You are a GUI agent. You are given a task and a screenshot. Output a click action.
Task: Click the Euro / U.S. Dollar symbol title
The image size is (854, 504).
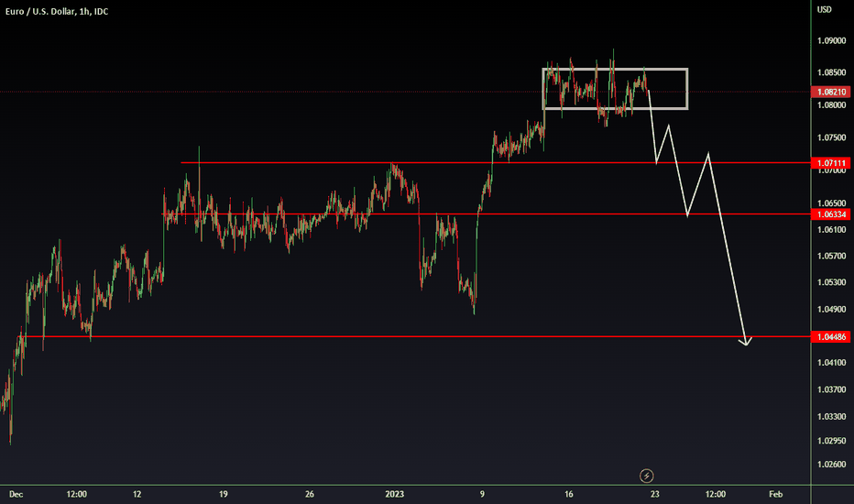pyautogui.click(x=57, y=11)
